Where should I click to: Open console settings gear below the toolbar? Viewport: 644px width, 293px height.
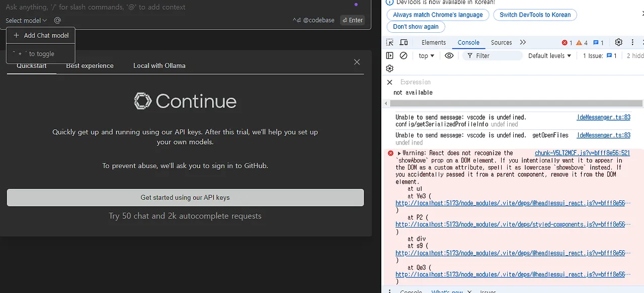point(390,68)
